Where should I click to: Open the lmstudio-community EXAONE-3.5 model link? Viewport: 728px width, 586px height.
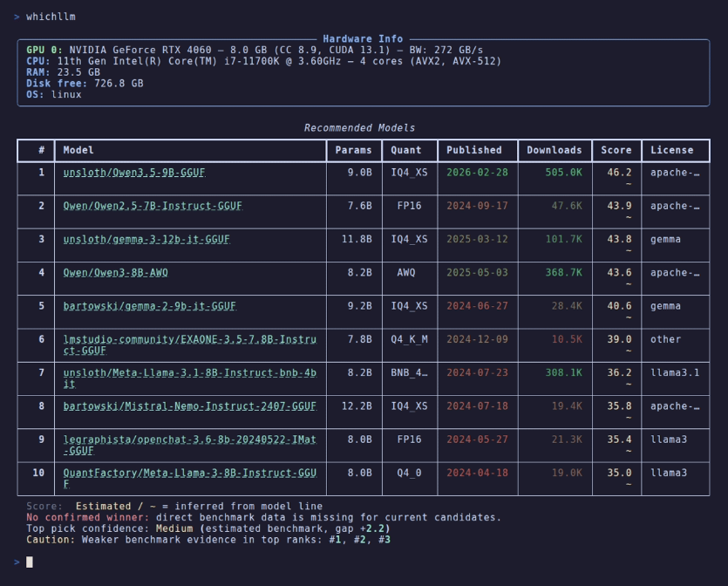[x=190, y=345]
